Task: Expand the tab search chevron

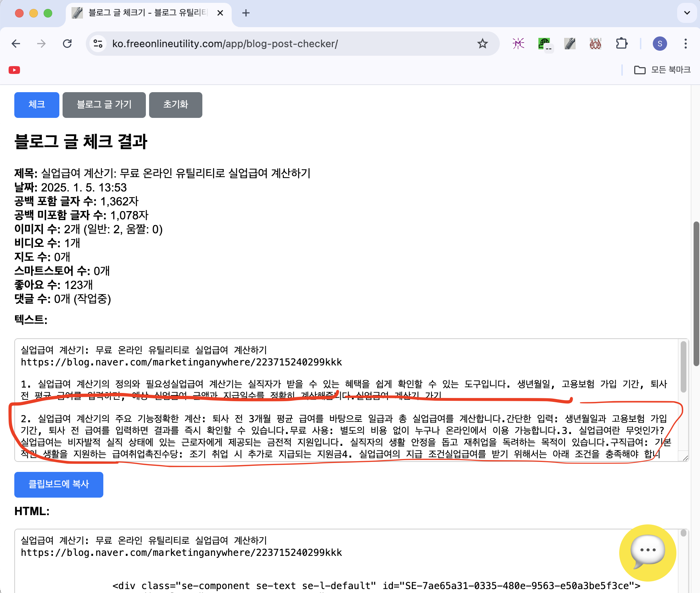Action: (x=687, y=13)
